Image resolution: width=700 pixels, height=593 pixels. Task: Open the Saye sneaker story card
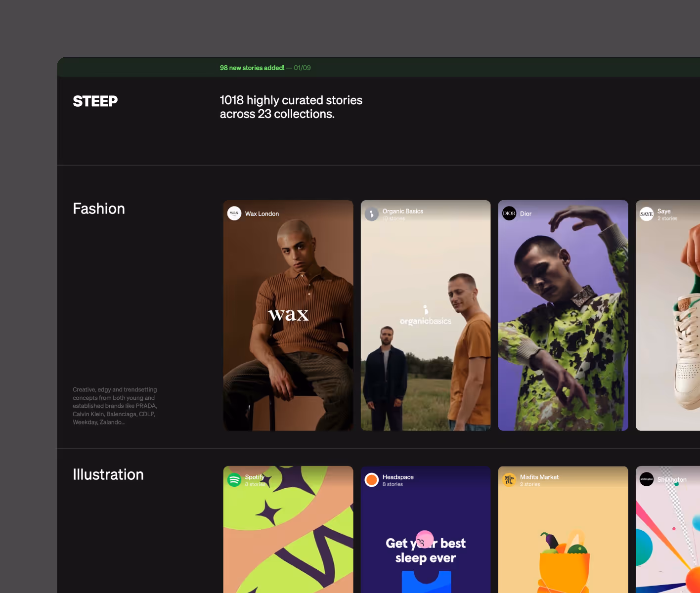coord(668,315)
